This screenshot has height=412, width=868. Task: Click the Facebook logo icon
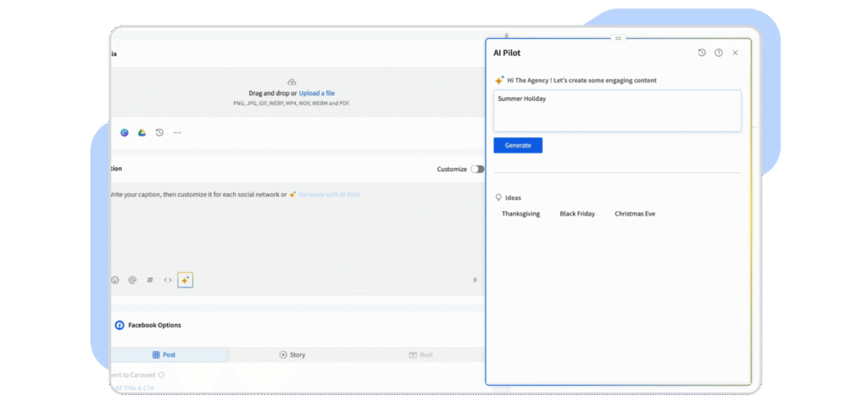click(x=120, y=325)
